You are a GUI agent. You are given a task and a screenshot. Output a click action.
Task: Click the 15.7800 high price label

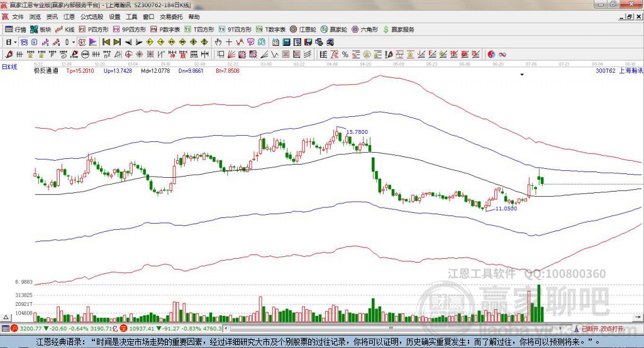(357, 132)
